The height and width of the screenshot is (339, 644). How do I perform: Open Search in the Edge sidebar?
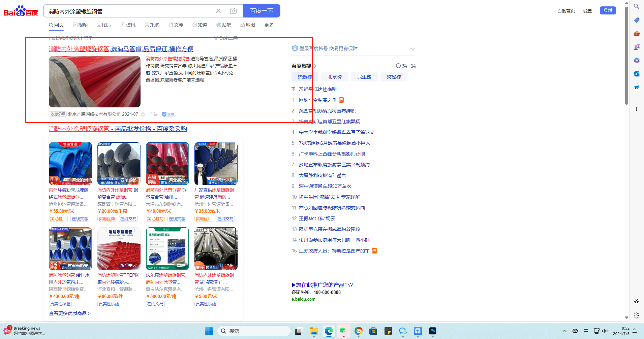tap(636, 6)
